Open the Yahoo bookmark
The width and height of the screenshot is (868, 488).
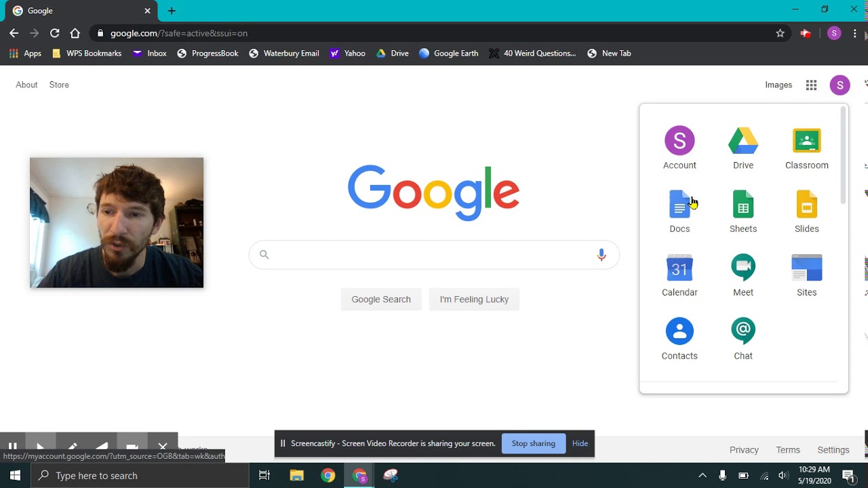click(x=347, y=54)
